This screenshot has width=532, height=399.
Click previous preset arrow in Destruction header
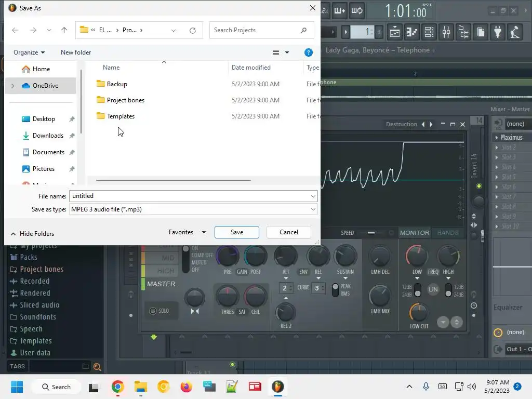(x=423, y=124)
